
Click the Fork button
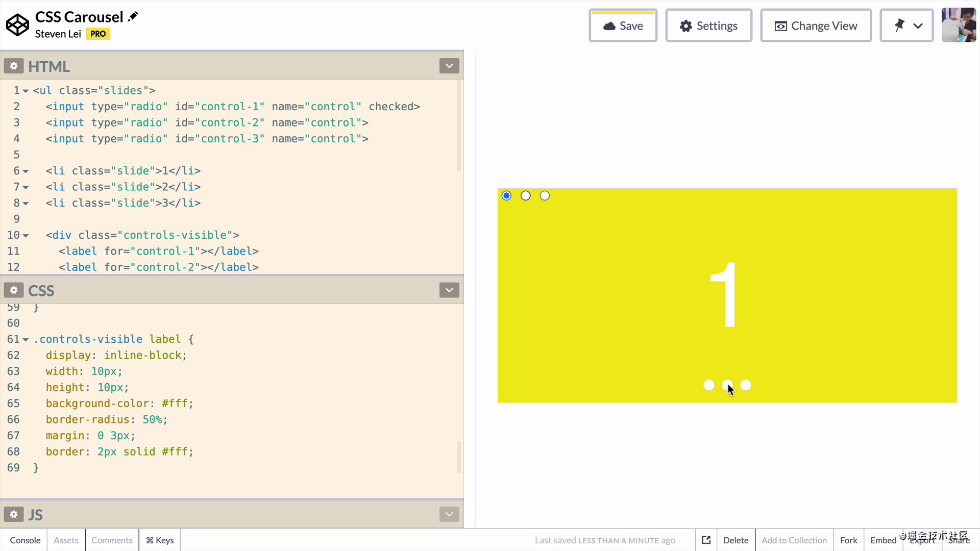point(849,540)
